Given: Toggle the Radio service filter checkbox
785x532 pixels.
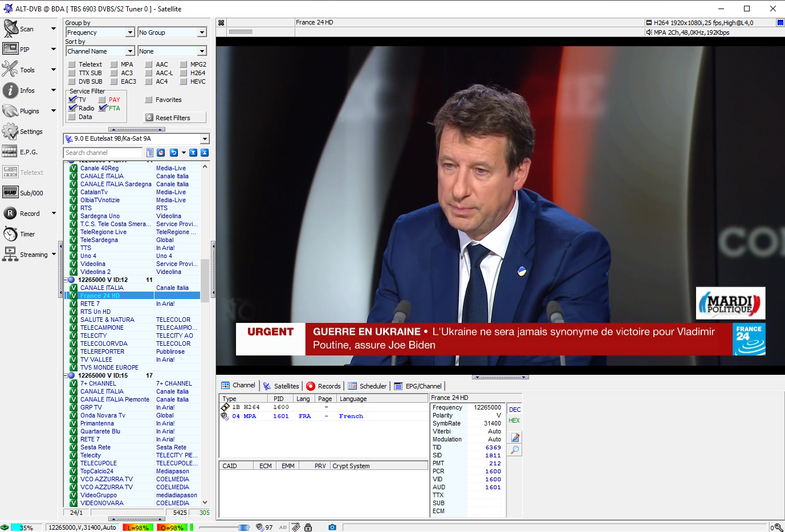Looking at the screenshot, I should point(72,108).
